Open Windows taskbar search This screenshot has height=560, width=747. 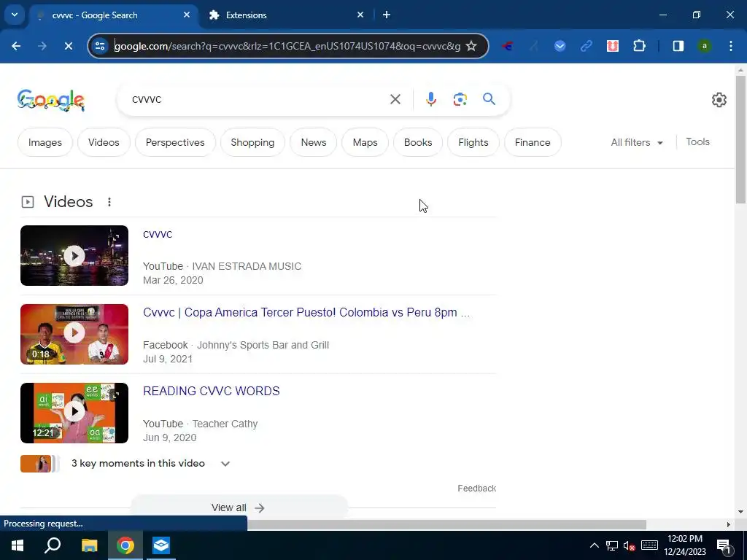click(53, 545)
